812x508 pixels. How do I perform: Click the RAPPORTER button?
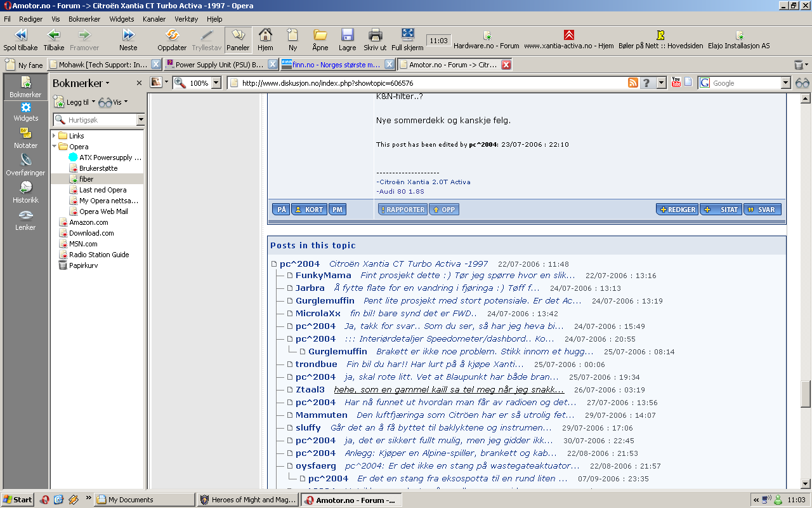tap(402, 210)
